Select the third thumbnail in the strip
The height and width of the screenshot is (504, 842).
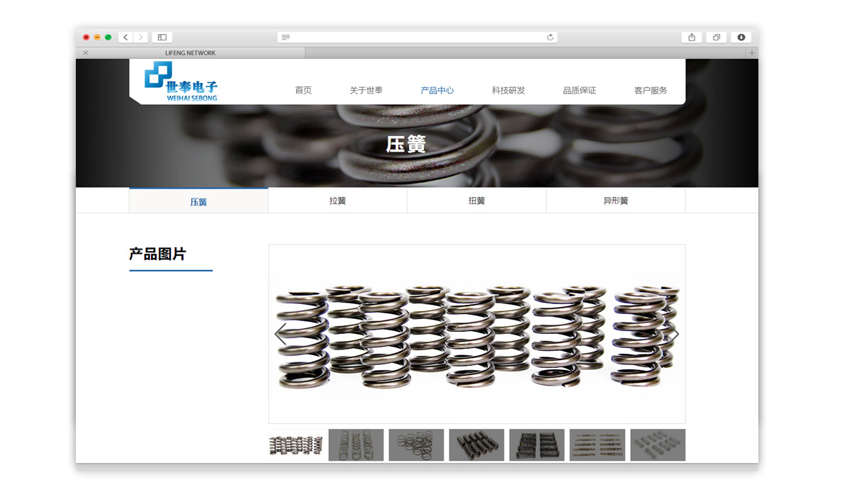416,445
